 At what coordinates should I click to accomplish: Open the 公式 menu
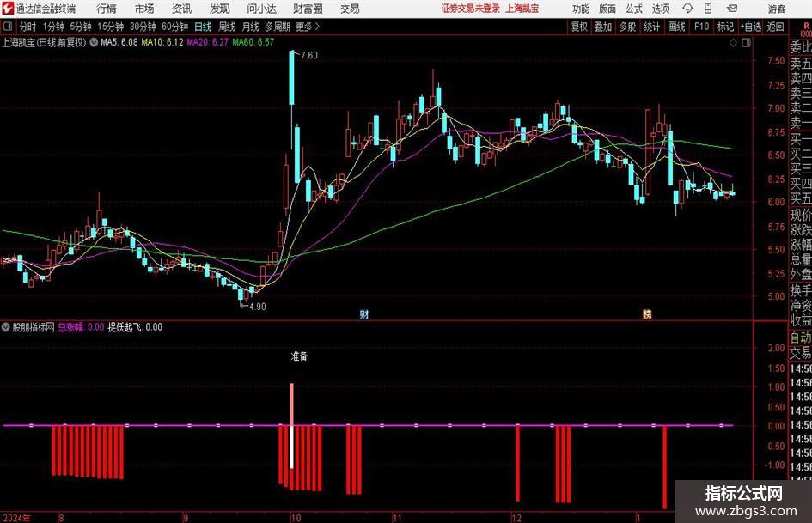[x=634, y=9]
